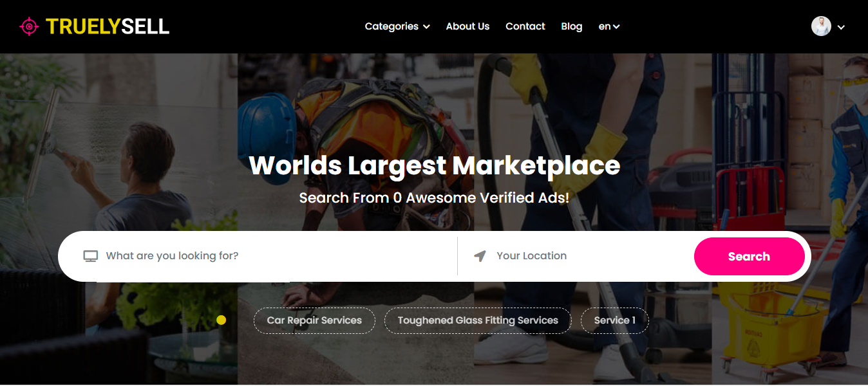Screen dimensions: 868x386
Task: Open the About Us page
Action: [467, 26]
